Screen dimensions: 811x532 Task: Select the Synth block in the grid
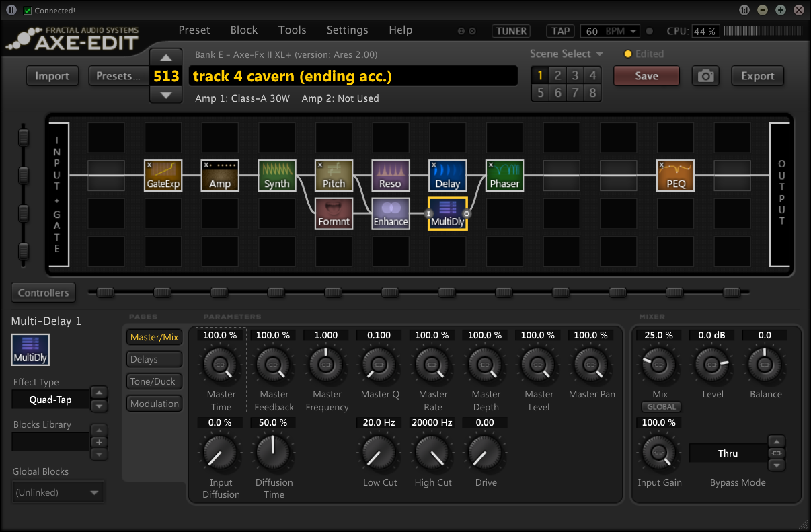click(x=277, y=176)
